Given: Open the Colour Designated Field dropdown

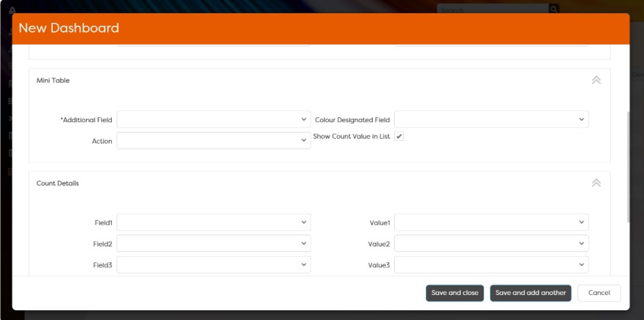Looking at the screenshot, I should 491,120.
